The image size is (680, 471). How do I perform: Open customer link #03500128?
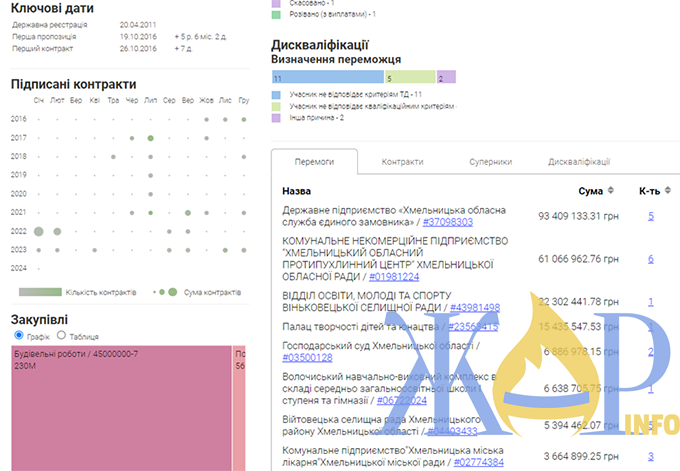pyautogui.click(x=307, y=357)
